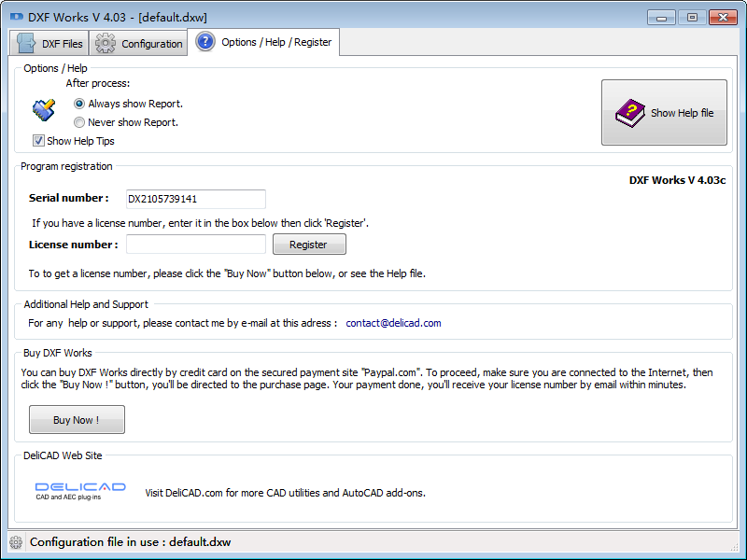Click the DeliCAD logo
747x560 pixels.
coord(79,491)
